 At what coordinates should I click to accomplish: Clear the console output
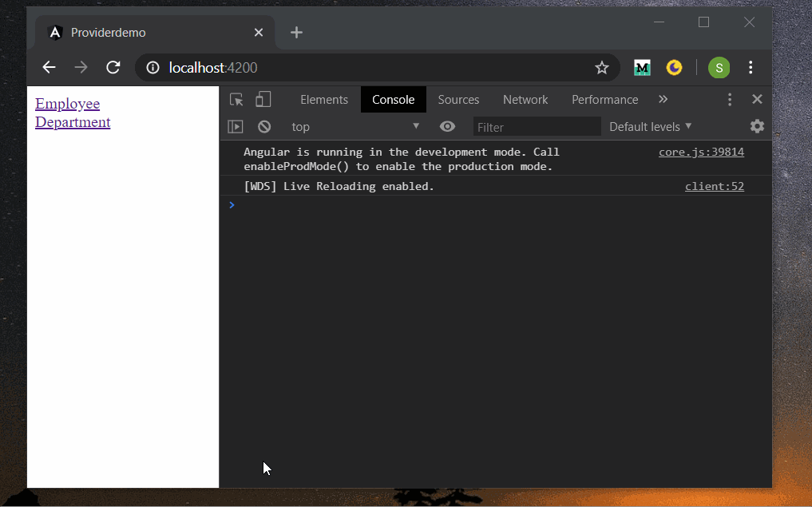[263, 126]
